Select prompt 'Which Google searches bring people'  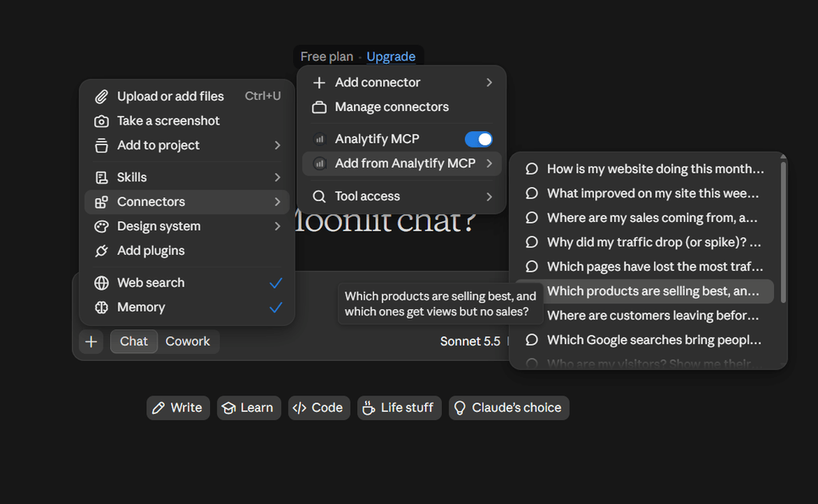coord(645,339)
